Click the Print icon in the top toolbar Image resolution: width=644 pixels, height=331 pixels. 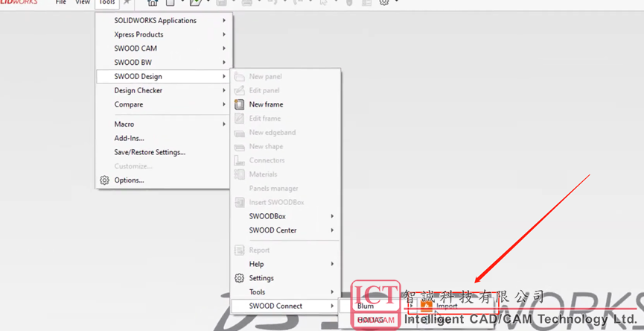click(x=247, y=2)
